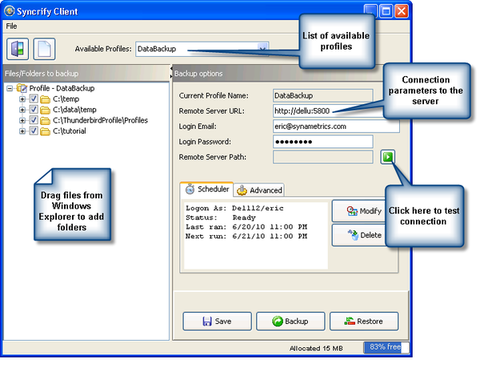Click the Last ran schedule line
The width and height of the screenshot is (480, 368).
coord(246,227)
